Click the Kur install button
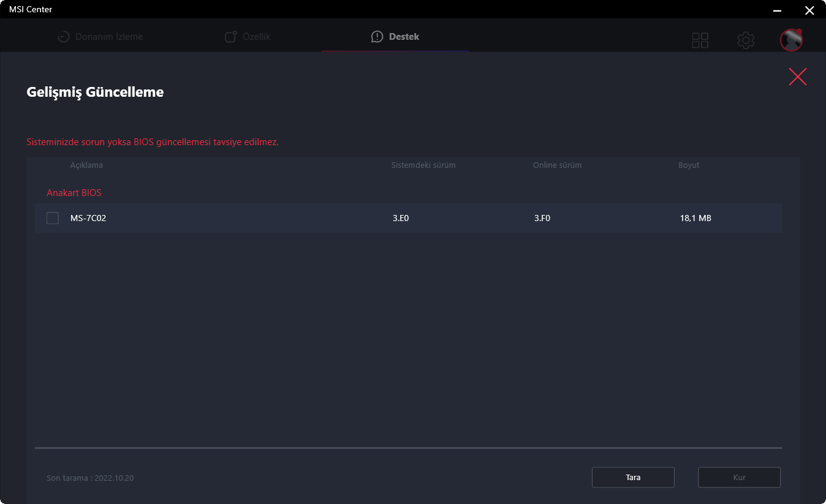826x504 pixels. click(739, 477)
